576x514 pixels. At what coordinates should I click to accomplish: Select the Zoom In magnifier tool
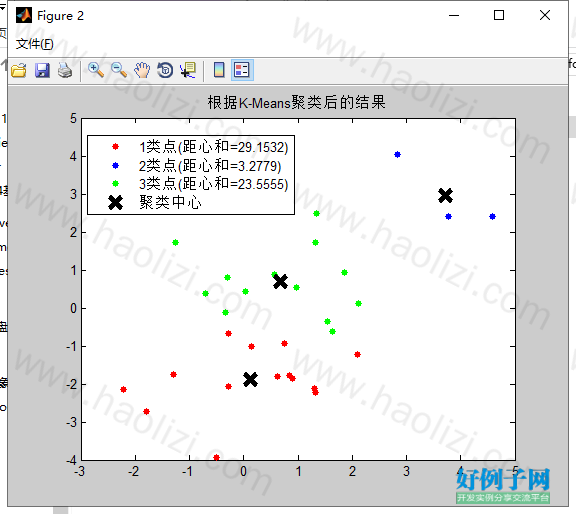[x=96, y=70]
